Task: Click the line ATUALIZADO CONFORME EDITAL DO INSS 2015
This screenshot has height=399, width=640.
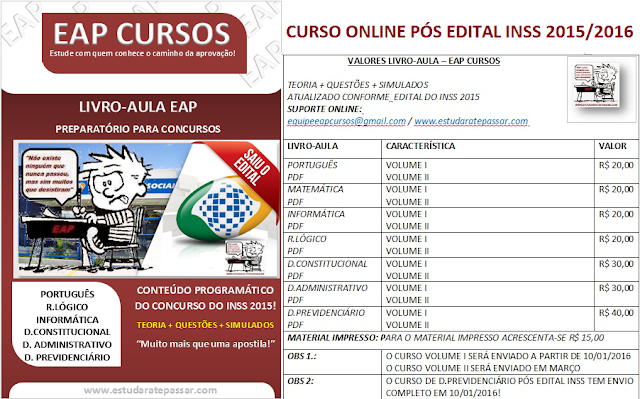Action: pyautogui.click(x=383, y=97)
